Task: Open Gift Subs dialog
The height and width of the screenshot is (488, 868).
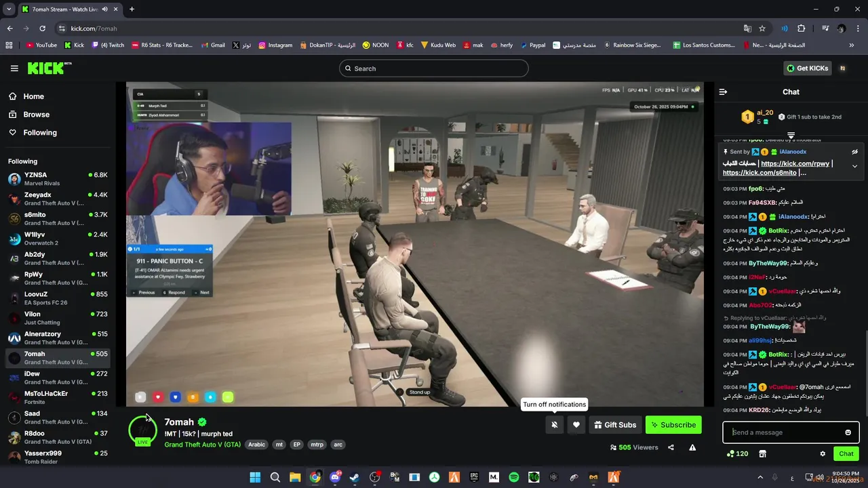Action: pyautogui.click(x=615, y=425)
